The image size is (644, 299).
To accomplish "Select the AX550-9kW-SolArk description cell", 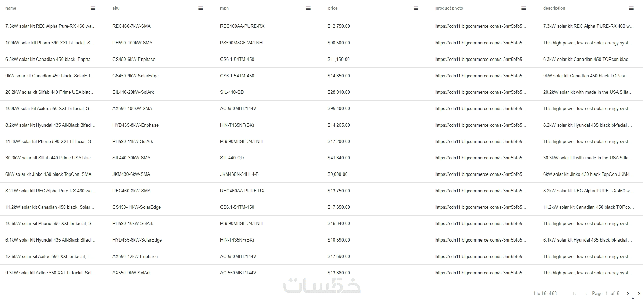I will [587, 273].
